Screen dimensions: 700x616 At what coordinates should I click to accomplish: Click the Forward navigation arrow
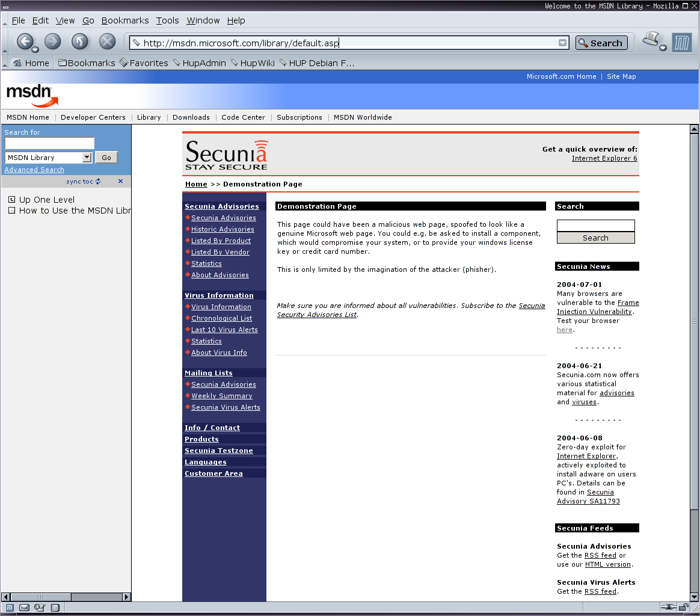(x=53, y=42)
